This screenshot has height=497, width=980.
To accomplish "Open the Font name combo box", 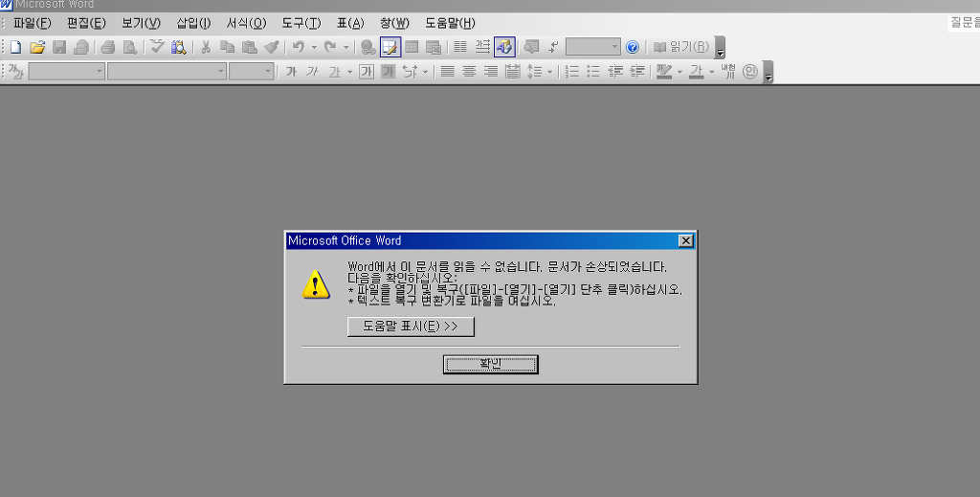I will 167,72.
